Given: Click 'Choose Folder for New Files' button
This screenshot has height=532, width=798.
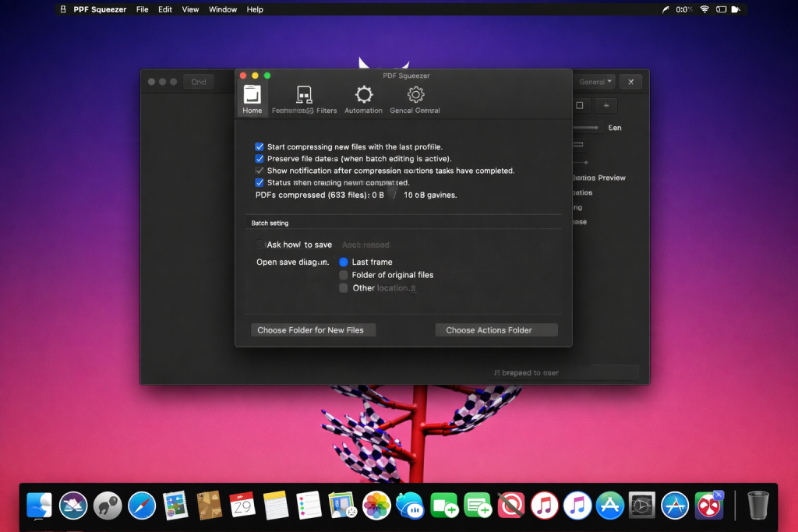Looking at the screenshot, I should (312, 330).
